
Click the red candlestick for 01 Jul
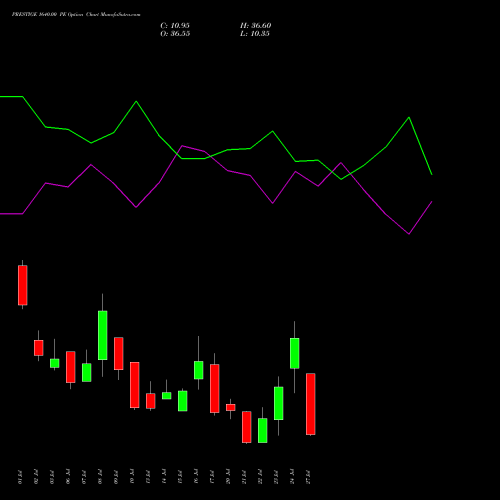(x=23, y=285)
